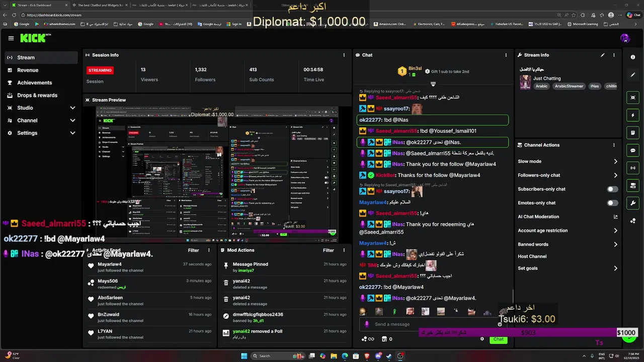Click the three-dots cluster icon in right sidebar
This screenshot has height=362, width=644.
click(x=633, y=221)
